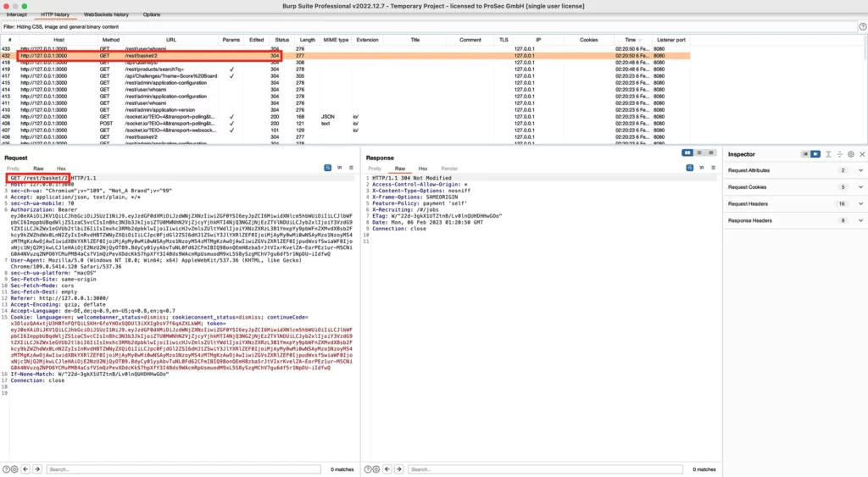This screenshot has width=868, height=477.
Task: Open request pane hamburger menu
Action: (x=351, y=168)
